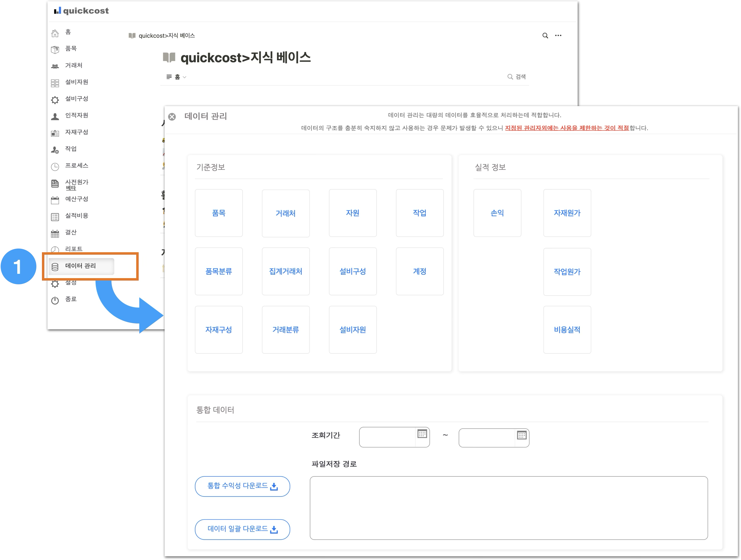Viewport: 741px width, 560px height.
Task: Click the 파일저장 경로 text area
Action: (508, 508)
